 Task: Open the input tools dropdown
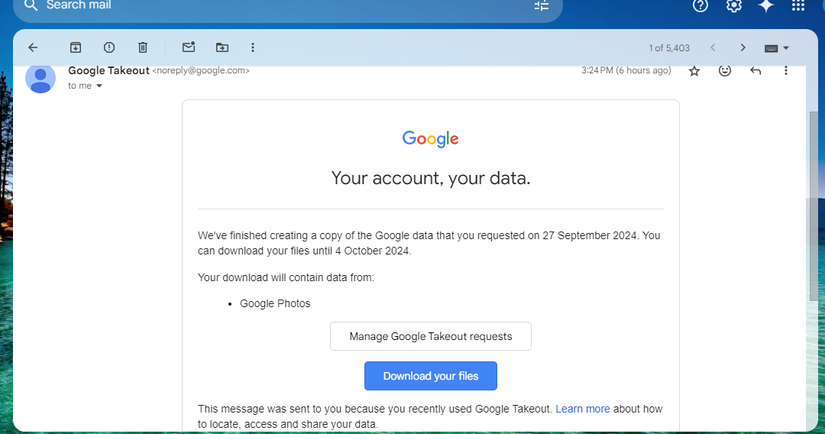(777, 48)
